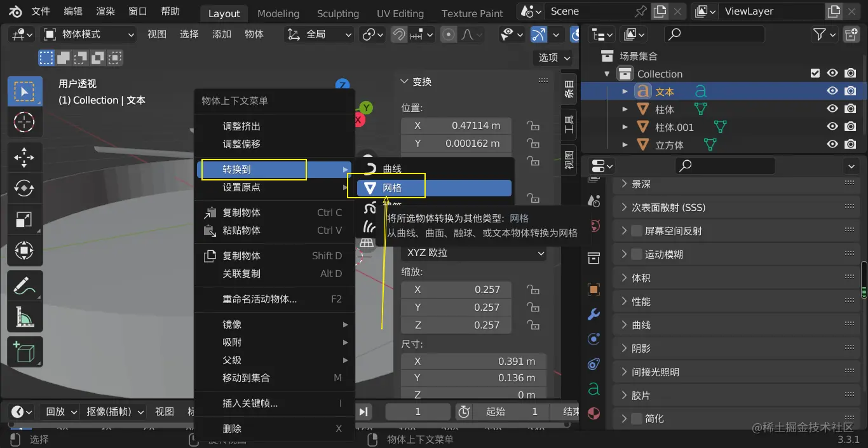Select the Transform tool
Image resolution: width=868 pixels, height=448 pixels.
[25, 250]
